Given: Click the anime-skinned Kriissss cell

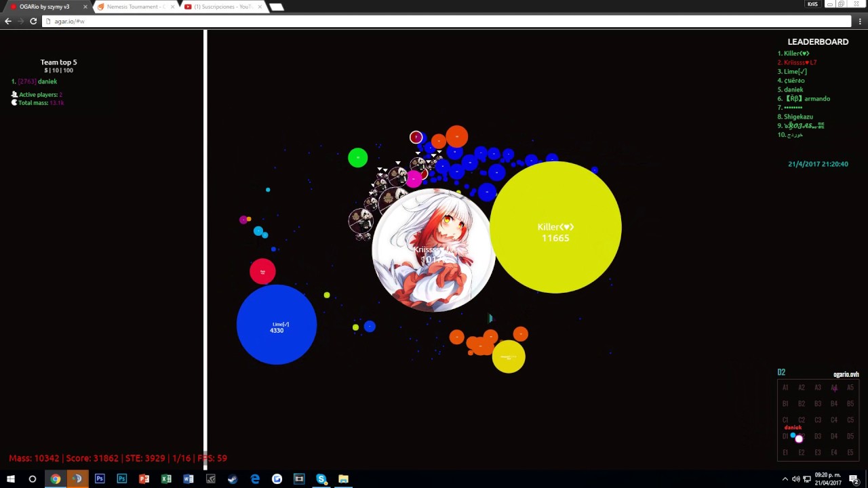Looking at the screenshot, I should tap(433, 250).
